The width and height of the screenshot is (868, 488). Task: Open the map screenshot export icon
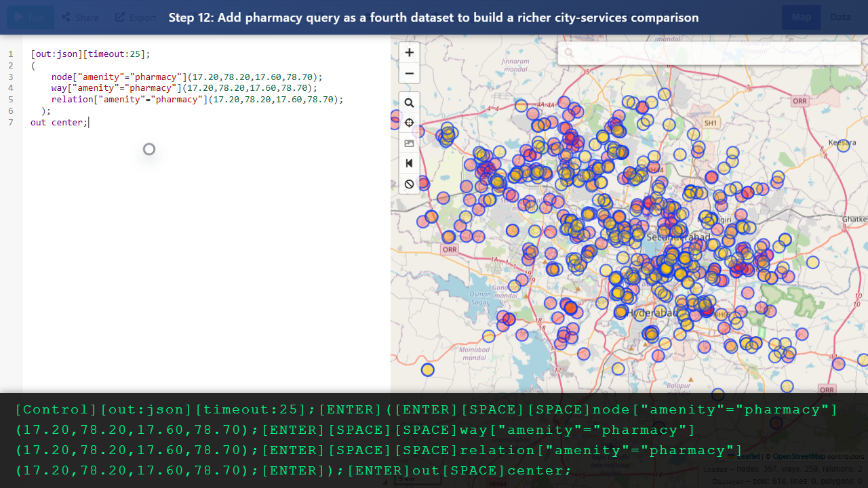pyautogui.click(x=409, y=143)
